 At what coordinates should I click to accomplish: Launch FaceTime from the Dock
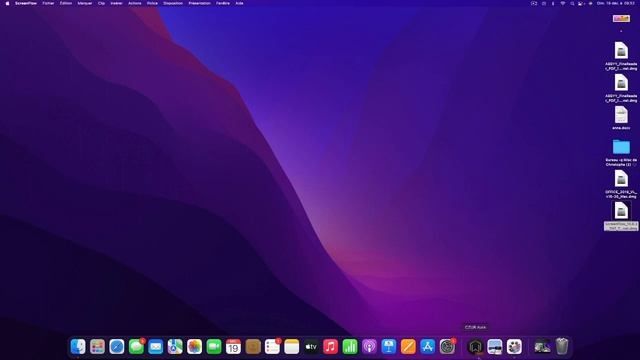(214, 347)
